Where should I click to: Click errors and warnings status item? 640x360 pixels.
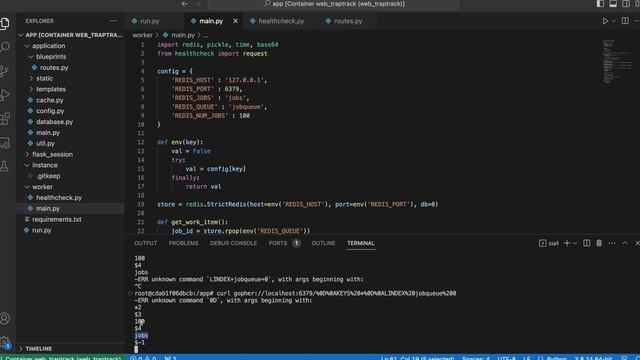coord(142,358)
